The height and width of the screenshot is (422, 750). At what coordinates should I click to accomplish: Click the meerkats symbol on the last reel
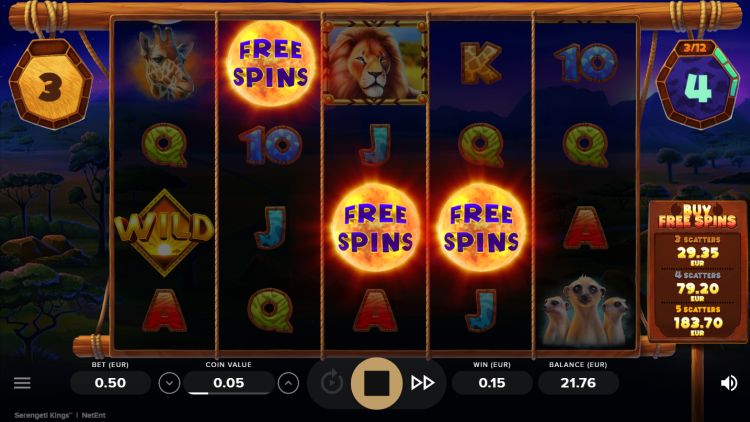point(586,310)
